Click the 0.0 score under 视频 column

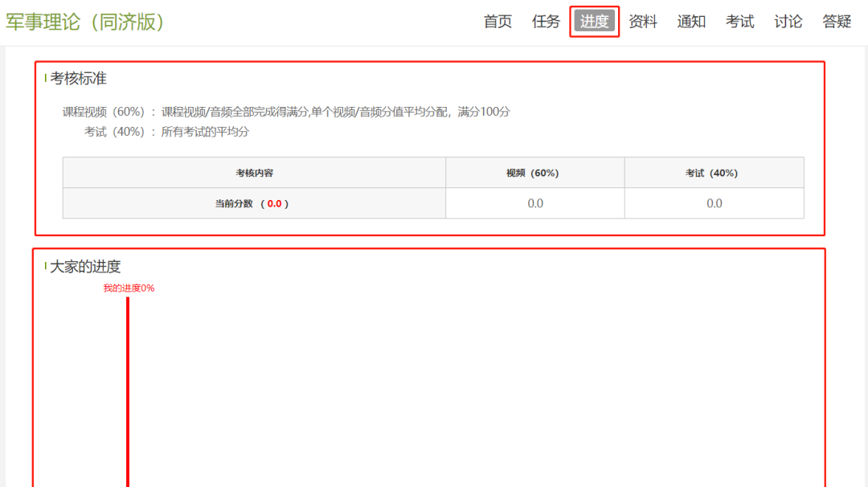tap(535, 203)
